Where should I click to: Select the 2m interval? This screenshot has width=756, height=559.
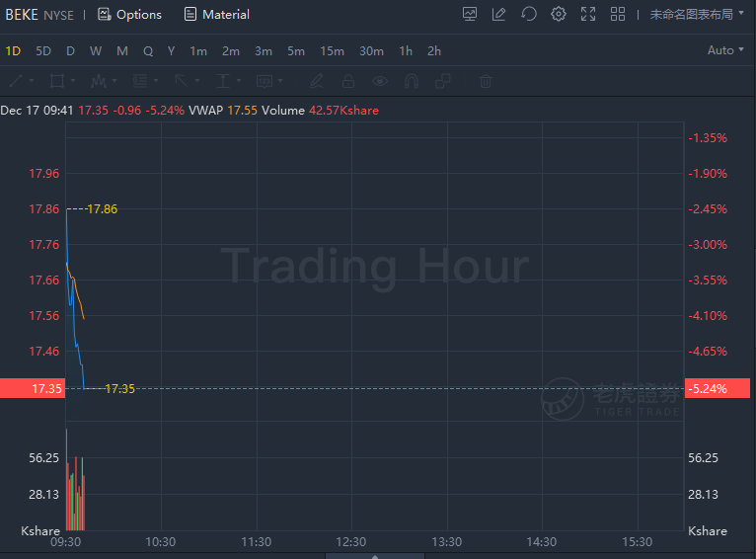[x=231, y=50]
